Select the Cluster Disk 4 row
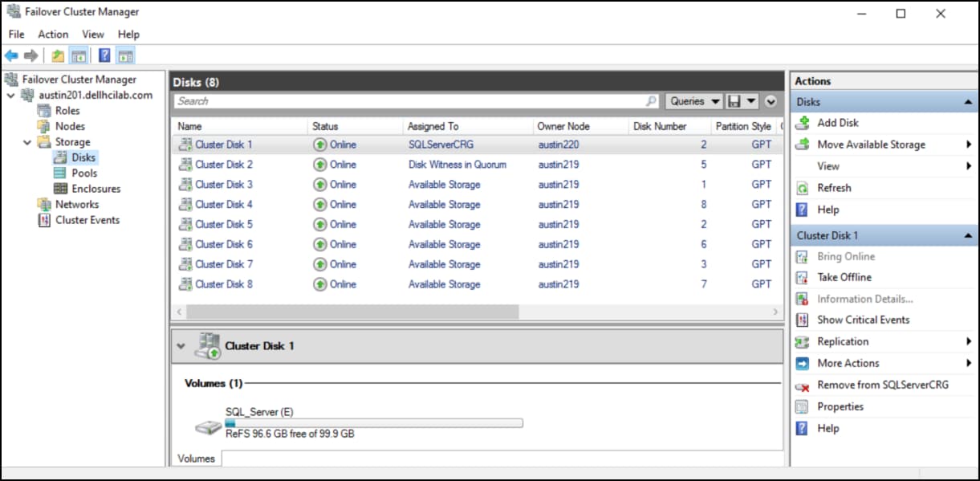 click(477, 205)
